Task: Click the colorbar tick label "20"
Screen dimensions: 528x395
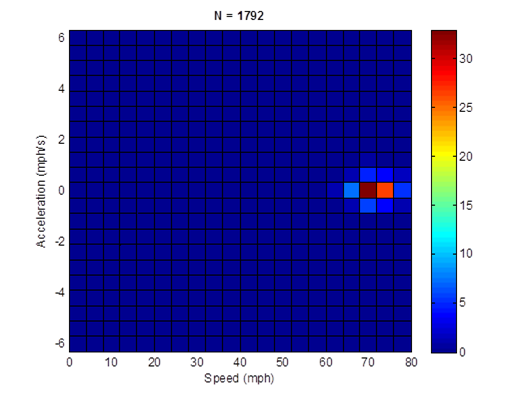Action: pos(466,157)
